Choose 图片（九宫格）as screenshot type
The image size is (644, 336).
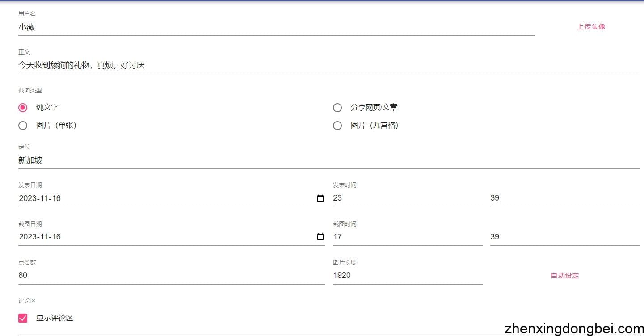click(337, 126)
